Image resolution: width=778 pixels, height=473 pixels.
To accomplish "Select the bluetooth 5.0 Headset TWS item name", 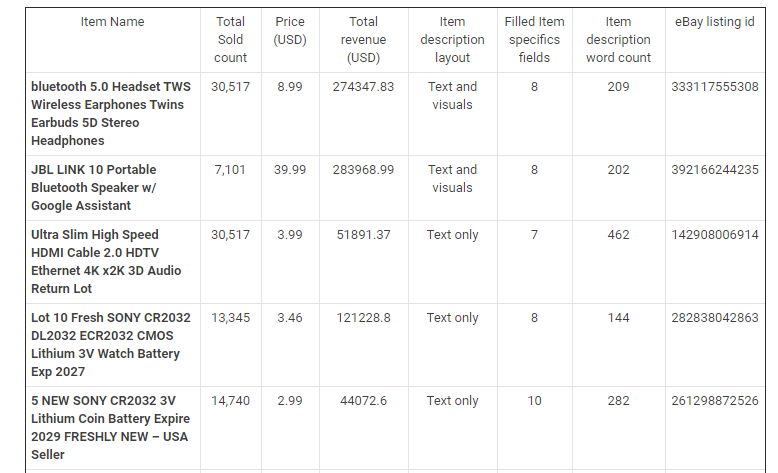I will click(111, 114).
